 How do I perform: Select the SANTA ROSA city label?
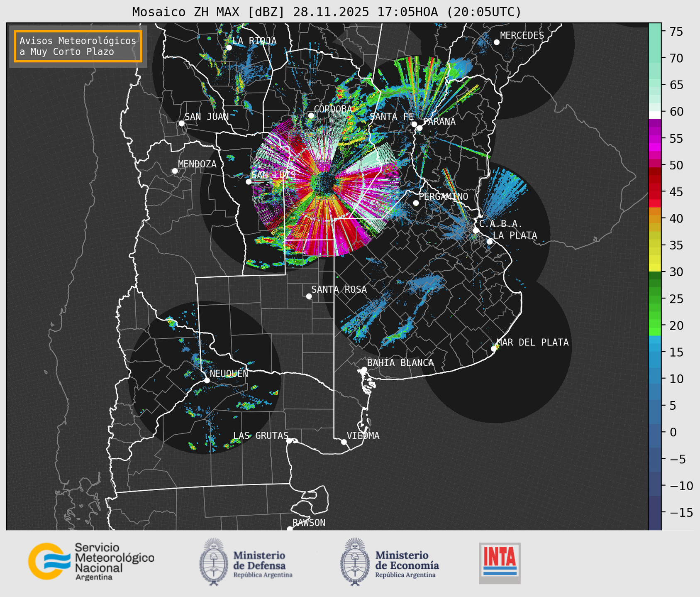[339, 289]
